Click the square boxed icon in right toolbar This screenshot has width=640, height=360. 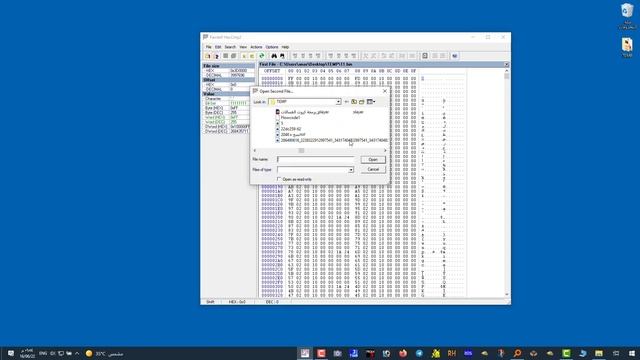[425, 56]
